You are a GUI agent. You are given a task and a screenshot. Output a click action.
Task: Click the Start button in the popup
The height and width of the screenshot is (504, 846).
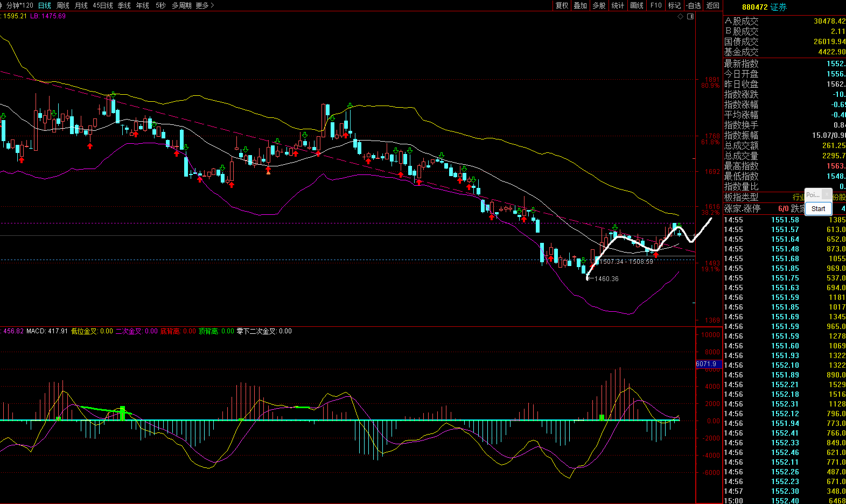click(818, 209)
